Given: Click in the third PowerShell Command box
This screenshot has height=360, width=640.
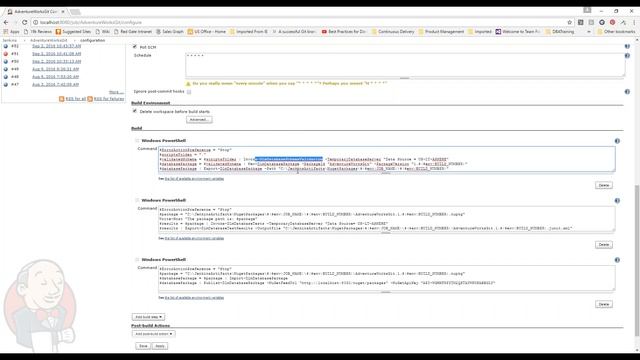Looking at the screenshot, I should pos(387,278).
